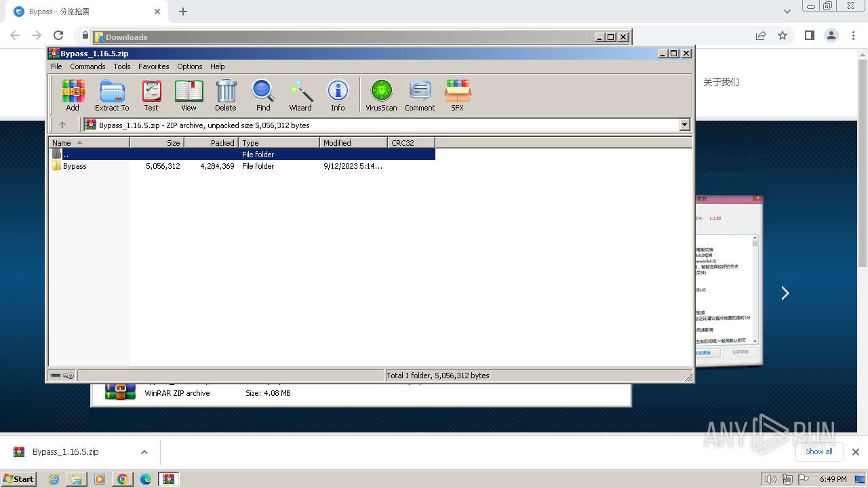
Task: Click the 关于我们 link on the webpage
Action: [x=721, y=82]
